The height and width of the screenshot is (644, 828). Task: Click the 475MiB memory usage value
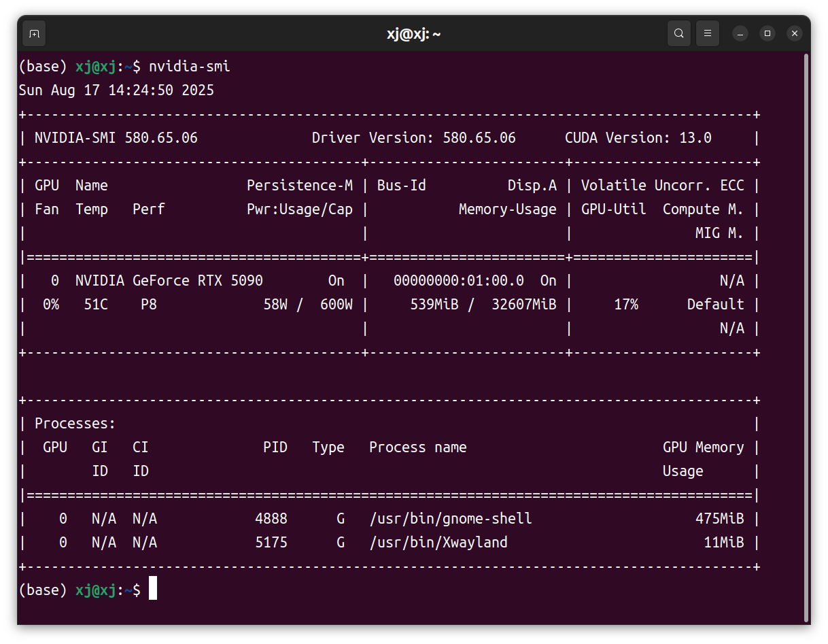[720, 519]
